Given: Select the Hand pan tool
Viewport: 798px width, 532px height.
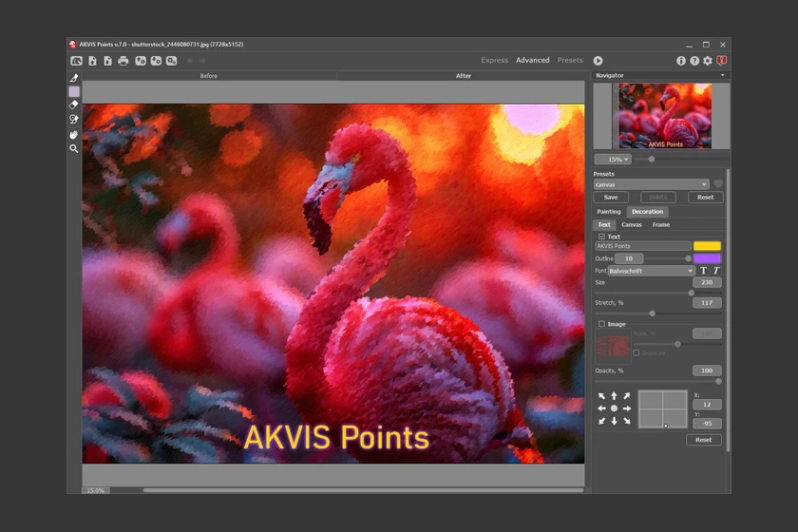Looking at the screenshot, I should pos(74,134).
